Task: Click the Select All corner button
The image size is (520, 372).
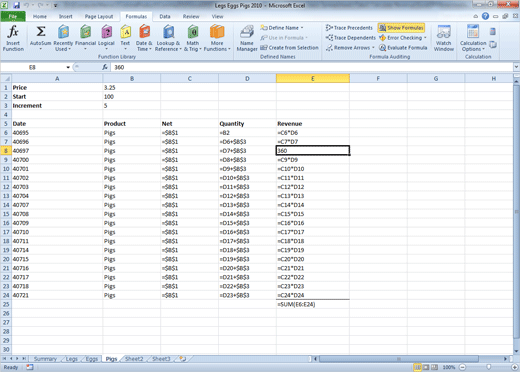Action: [6, 79]
